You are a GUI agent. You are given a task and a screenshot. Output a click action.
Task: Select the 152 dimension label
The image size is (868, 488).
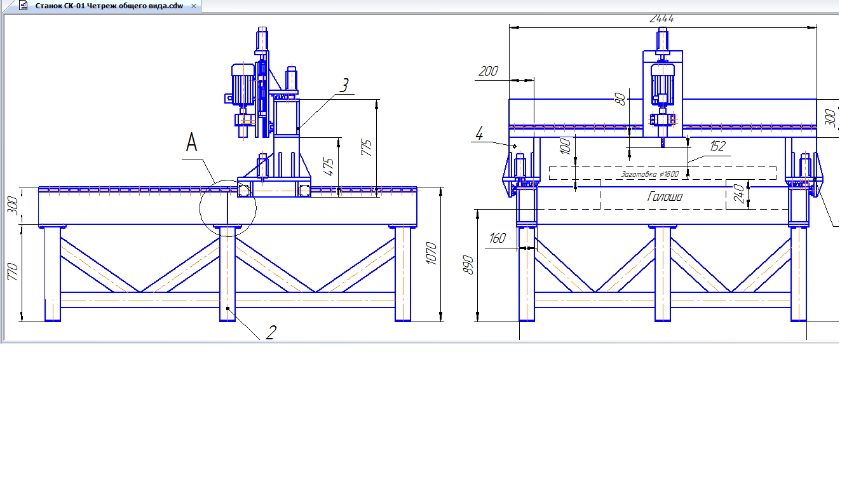[x=717, y=147]
